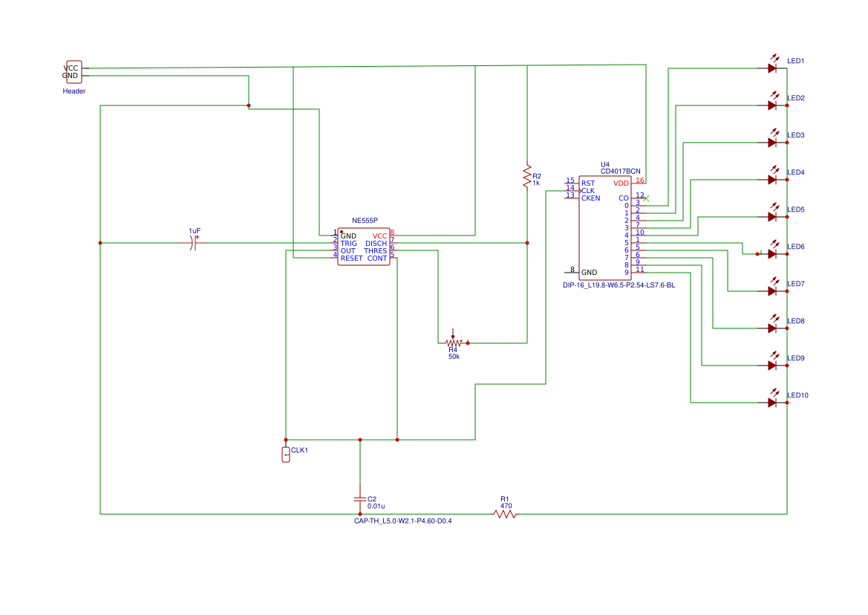The height and width of the screenshot is (615, 868).
Task: Click the GND pin label on CD4017BCN
Action: pyautogui.click(x=589, y=273)
